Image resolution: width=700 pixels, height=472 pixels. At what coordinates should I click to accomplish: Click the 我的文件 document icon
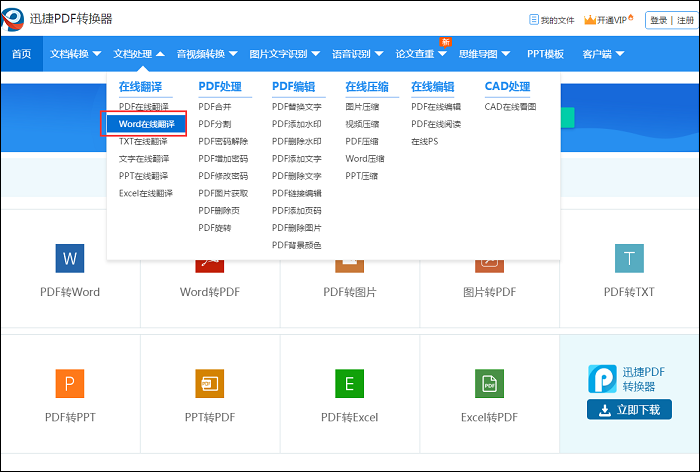[x=533, y=20]
